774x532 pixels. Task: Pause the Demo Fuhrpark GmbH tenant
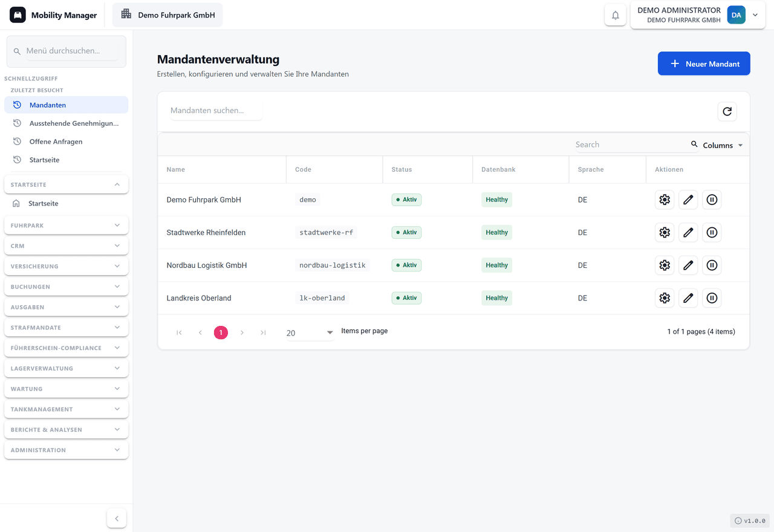tap(712, 199)
